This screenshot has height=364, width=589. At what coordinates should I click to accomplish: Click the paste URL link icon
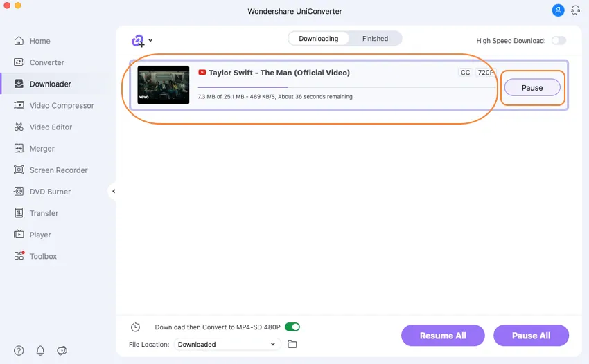coord(138,41)
